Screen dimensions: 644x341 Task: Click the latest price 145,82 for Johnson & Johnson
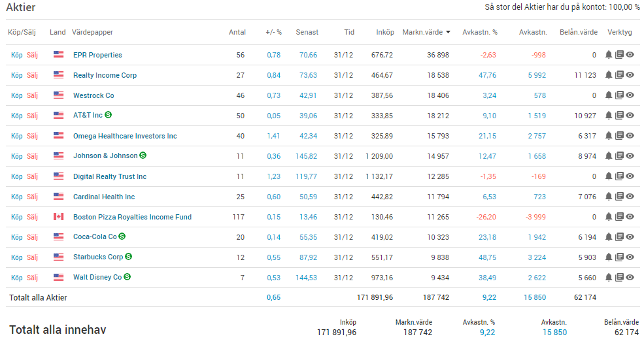(307, 156)
